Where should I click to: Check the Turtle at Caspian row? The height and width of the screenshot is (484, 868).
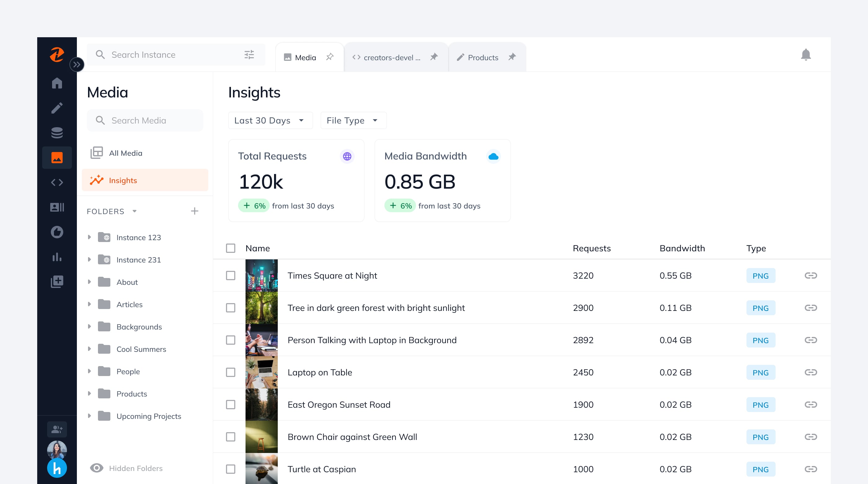[x=230, y=469]
